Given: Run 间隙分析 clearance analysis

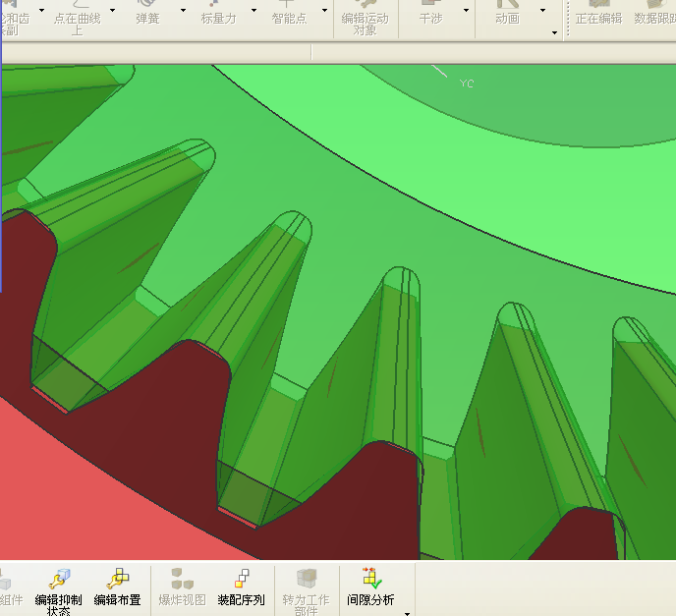Looking at the screenshot, I should [370, 588].
